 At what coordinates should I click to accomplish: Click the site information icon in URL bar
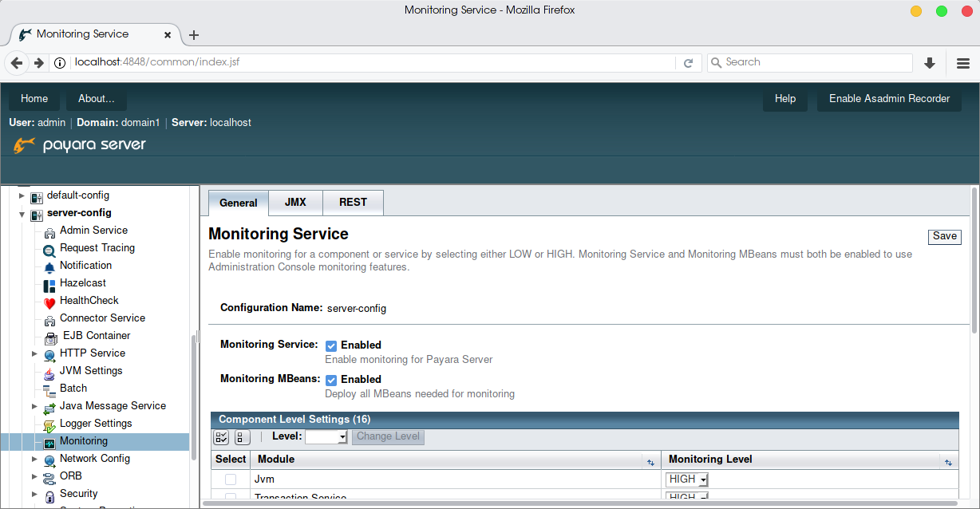pyautogui.click(x=60, y=63)
